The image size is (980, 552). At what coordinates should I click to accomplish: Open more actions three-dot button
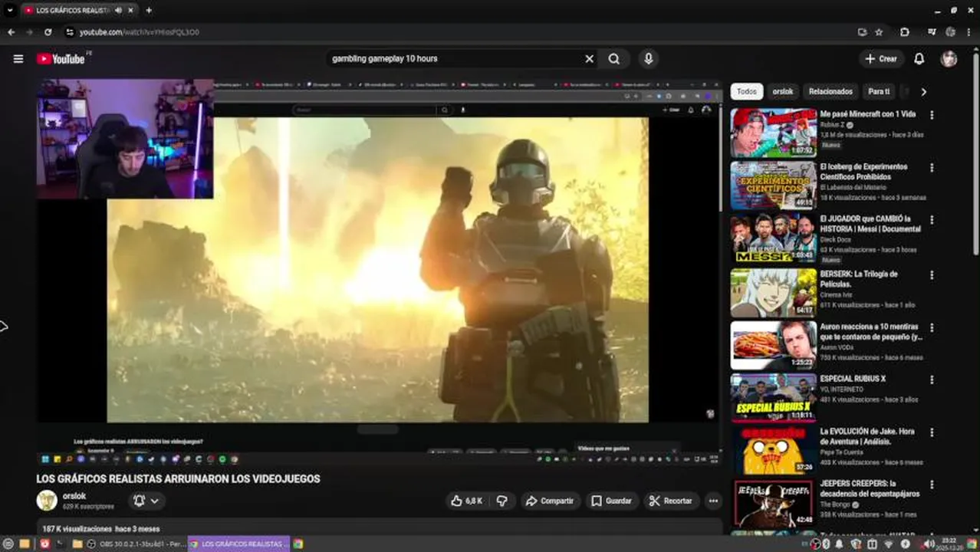(713, 501)
